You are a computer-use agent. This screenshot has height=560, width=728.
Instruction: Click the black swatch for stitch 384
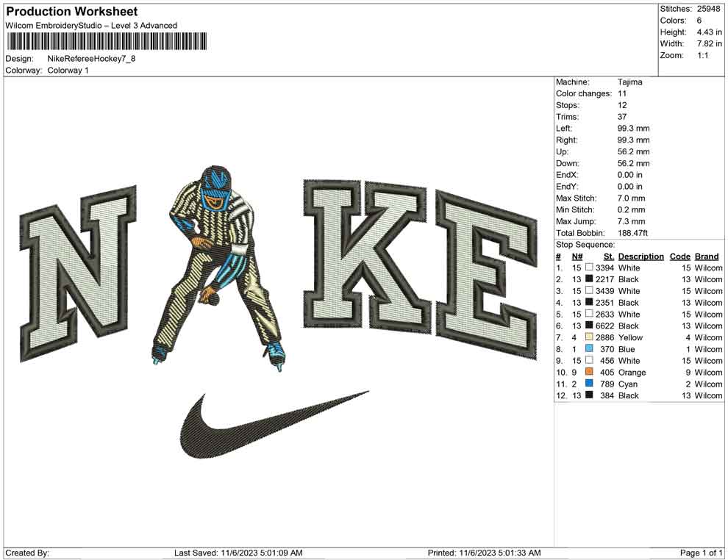pyautogui.click(x=589, y=395)
